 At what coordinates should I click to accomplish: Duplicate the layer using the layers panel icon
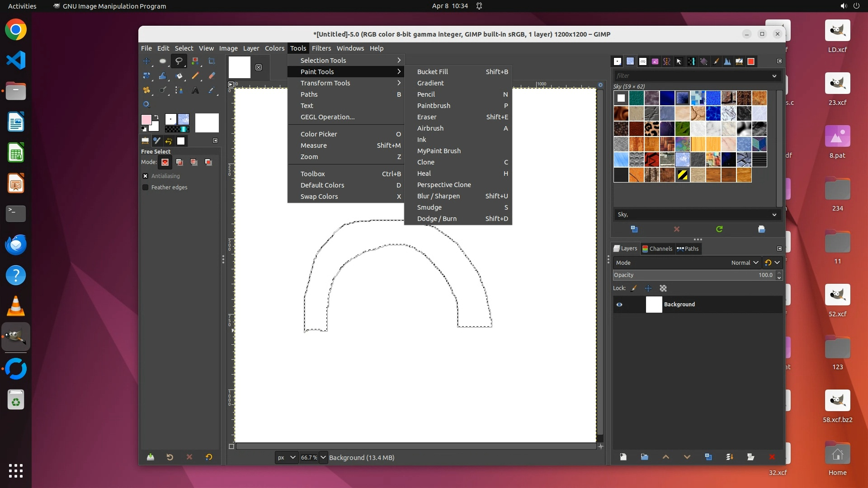(708, 457)
